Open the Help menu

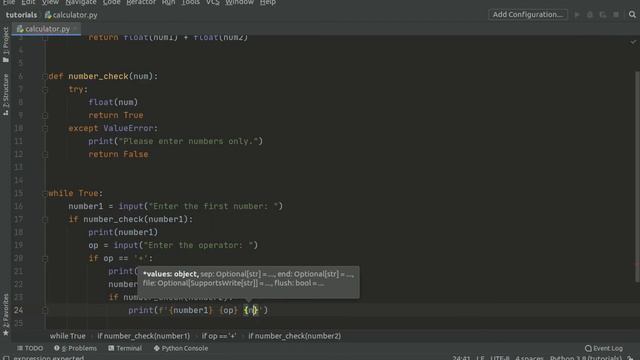(x=268, y=2)
